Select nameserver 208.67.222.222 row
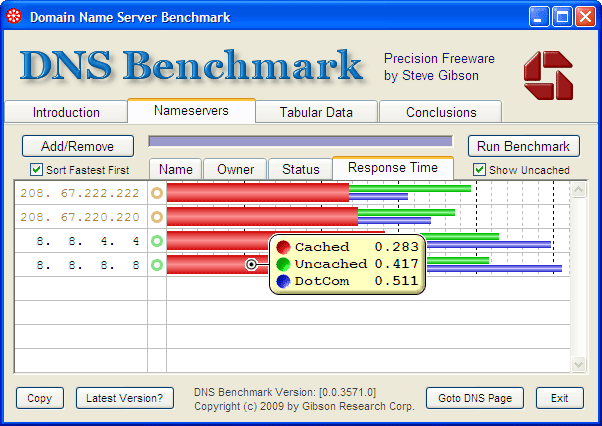602x426 pixels. (x=293, y=193)
